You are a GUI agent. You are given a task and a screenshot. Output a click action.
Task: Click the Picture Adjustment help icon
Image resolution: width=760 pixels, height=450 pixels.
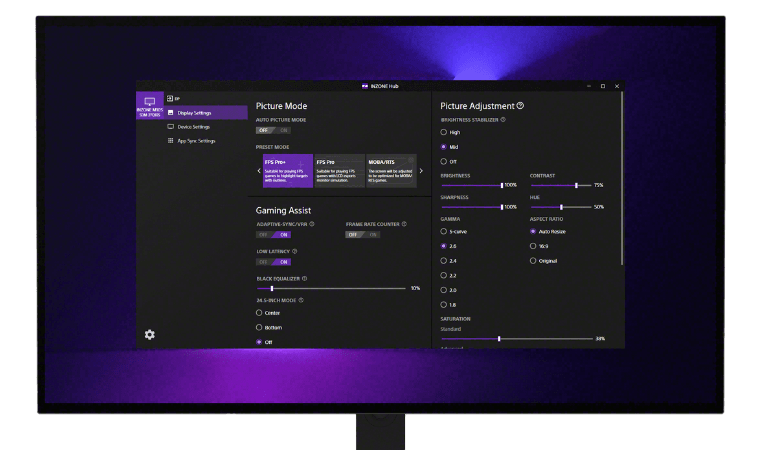tap(521, 106)
